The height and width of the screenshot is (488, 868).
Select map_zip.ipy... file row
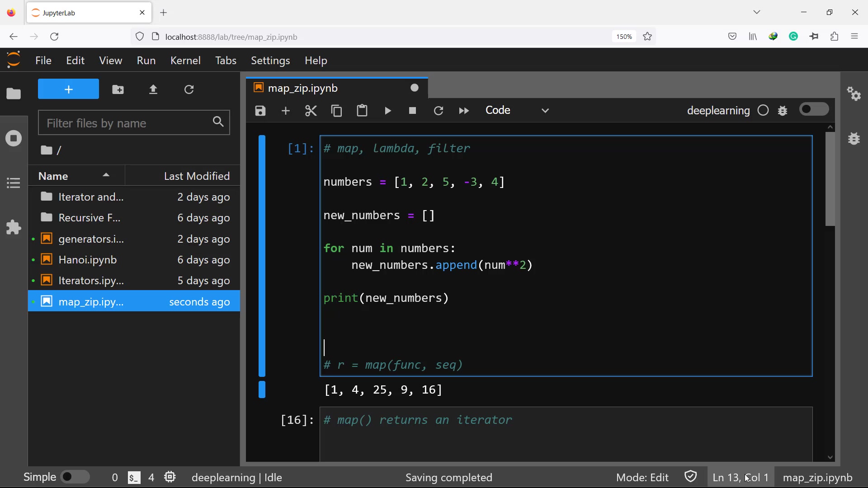[134, 301]
